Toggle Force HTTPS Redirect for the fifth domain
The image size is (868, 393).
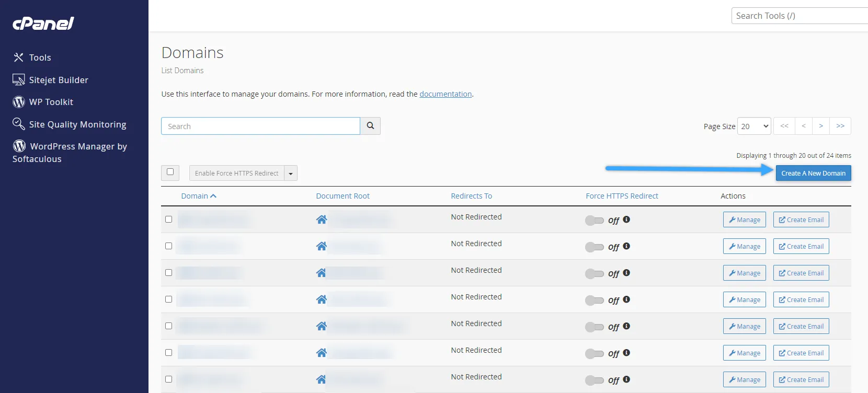click(x=595, y=327)
